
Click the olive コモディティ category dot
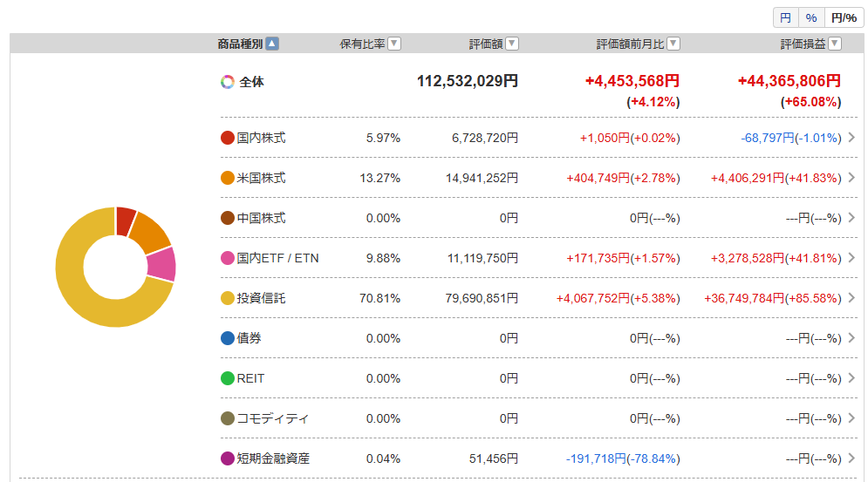(x=228, y=418)
